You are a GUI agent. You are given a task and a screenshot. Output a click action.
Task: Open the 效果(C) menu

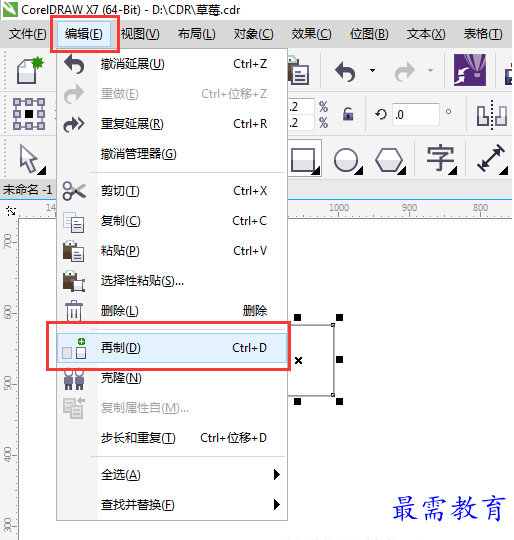(311, 34)
